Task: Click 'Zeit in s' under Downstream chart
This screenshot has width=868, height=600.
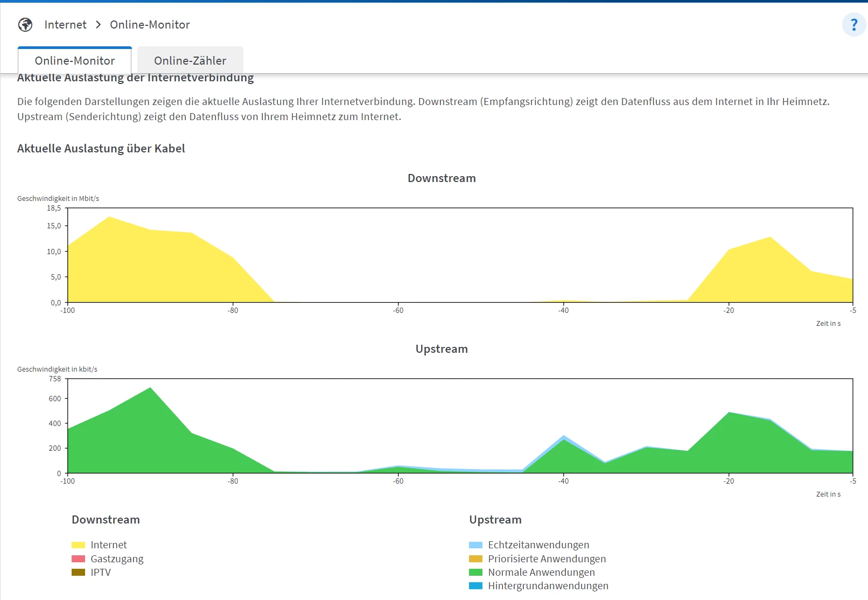Action: click(828, 324)
